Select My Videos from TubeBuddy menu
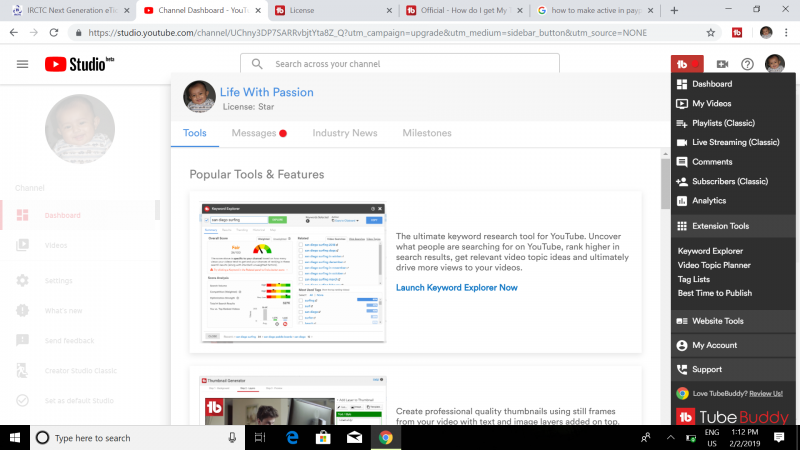The image size is (800, 450). (712, 103)
